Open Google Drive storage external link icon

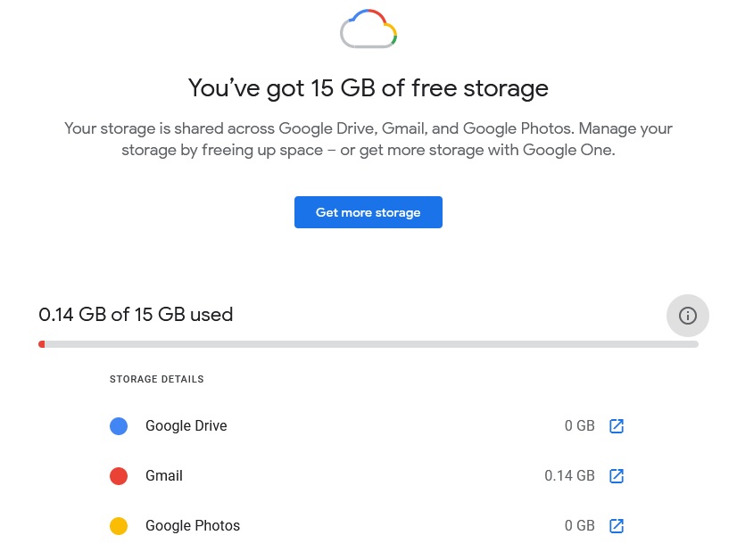[x=617, y=426]
